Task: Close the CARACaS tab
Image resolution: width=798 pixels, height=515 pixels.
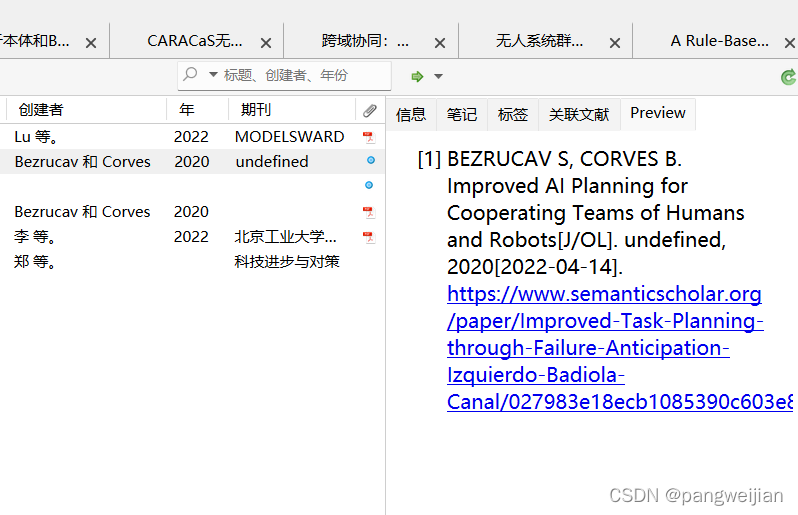Action: click(x=266, y=43)
